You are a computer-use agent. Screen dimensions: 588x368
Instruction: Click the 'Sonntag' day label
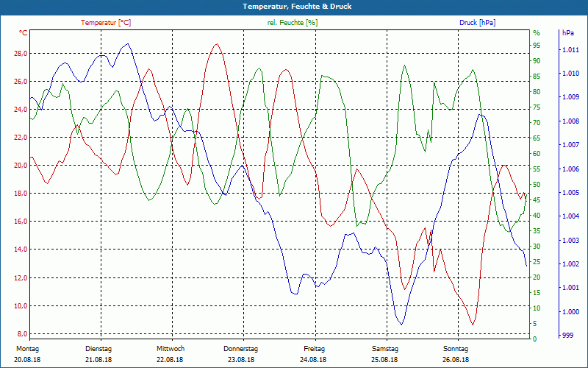coord(456,349)
